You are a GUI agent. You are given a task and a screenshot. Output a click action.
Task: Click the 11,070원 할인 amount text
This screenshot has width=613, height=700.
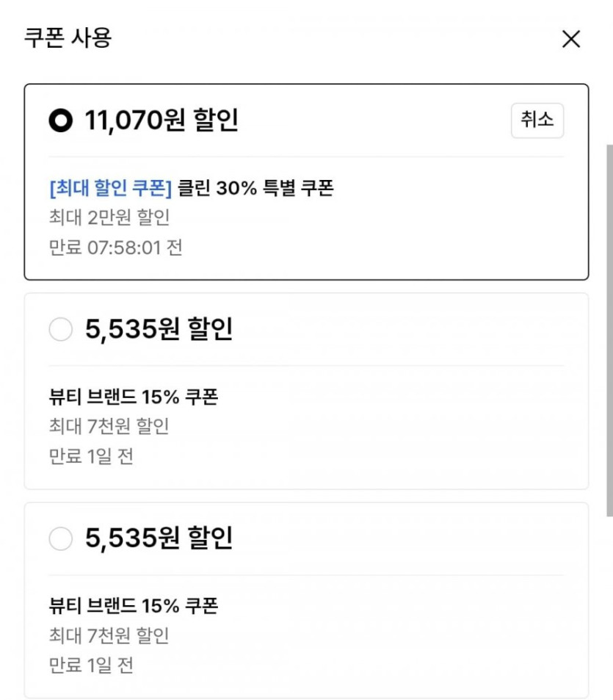[162, 120]
